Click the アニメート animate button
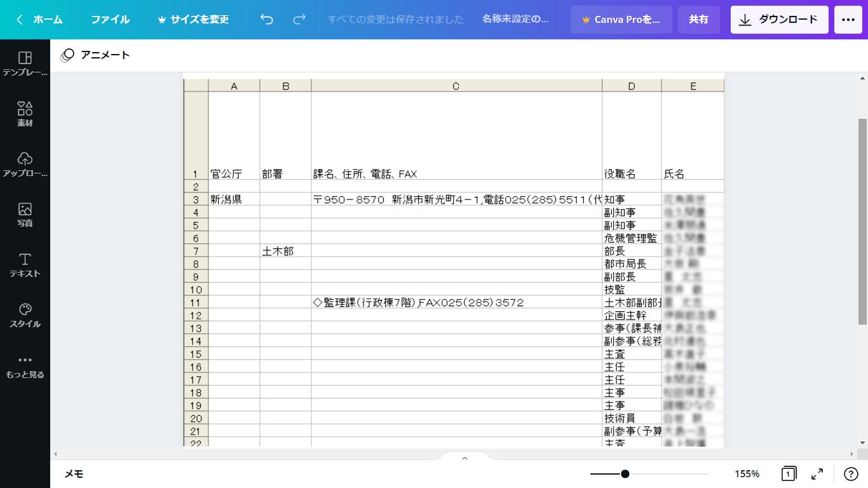 click(x=95, y=55)
